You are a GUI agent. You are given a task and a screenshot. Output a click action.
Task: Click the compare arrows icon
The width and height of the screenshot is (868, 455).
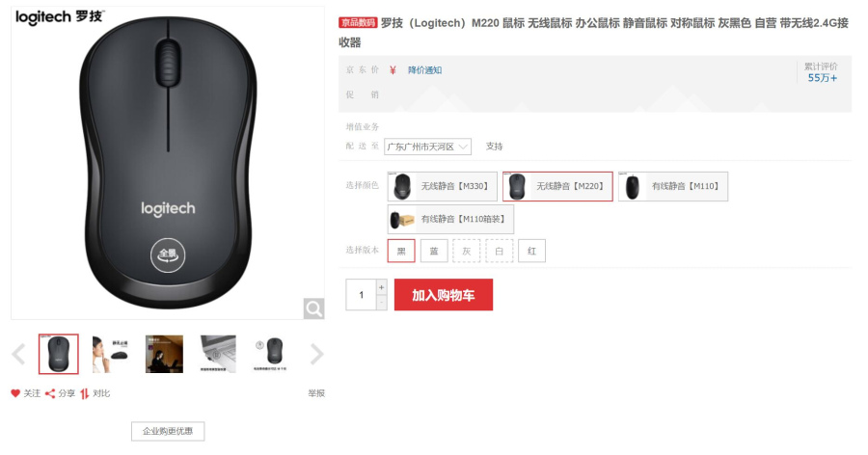pyautogui.click(x=84, y=393)
